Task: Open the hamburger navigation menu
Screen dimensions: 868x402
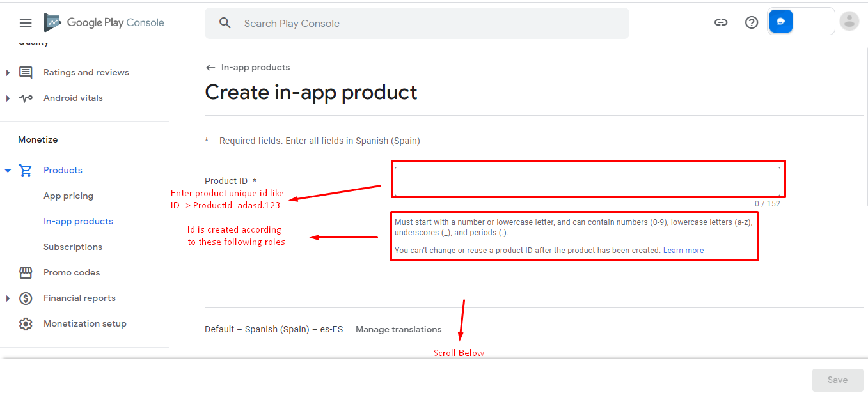Action: 26,23
